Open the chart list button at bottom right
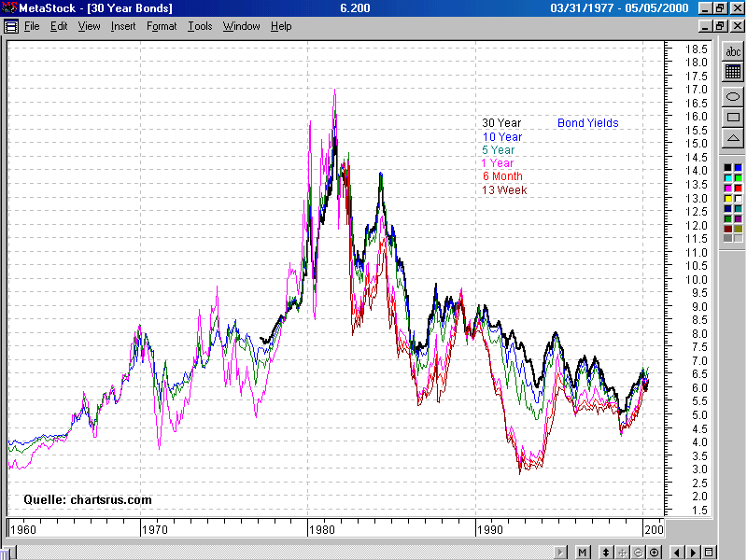Viewport: 747px width, 560px height. click(709, 553)
